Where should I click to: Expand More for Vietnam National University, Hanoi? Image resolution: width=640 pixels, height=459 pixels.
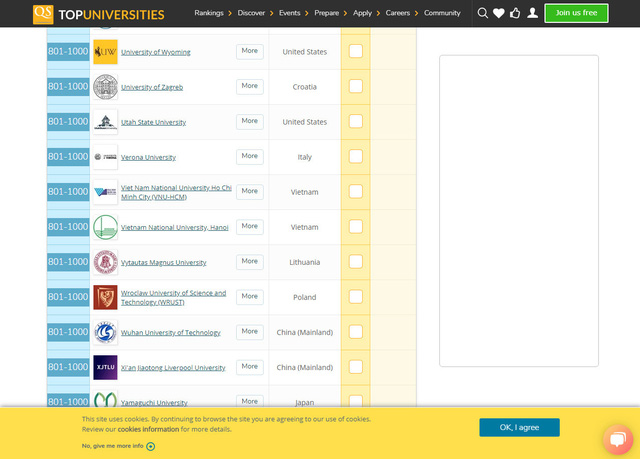pos(250,226)
